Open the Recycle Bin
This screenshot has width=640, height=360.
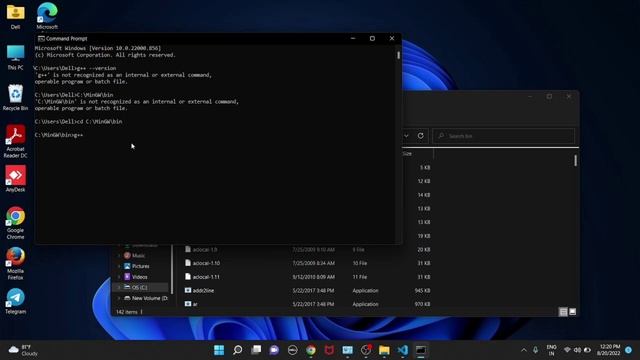tap(16, 98)
